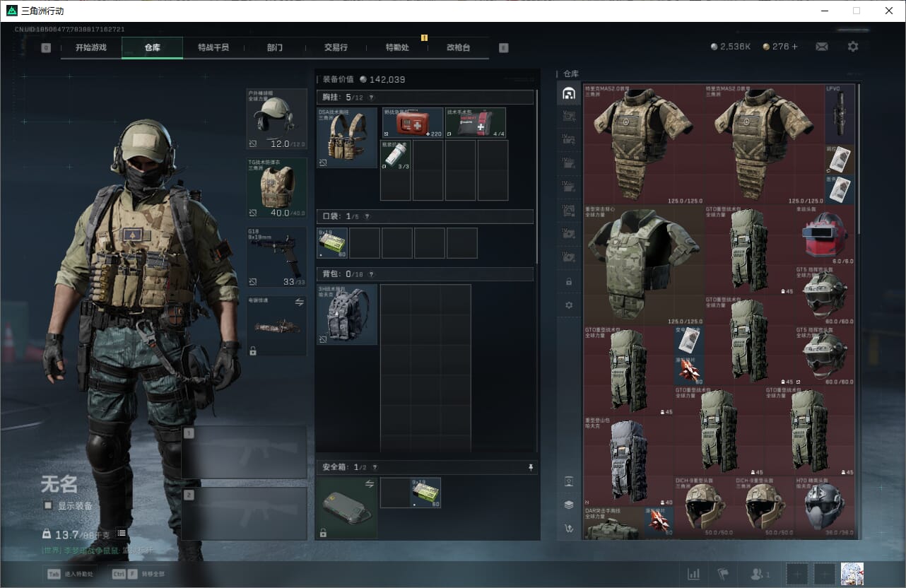Viewport: 906px width, 588px height.
Task: Switch to the 特勤处 tab
Action: pos(397,47)
